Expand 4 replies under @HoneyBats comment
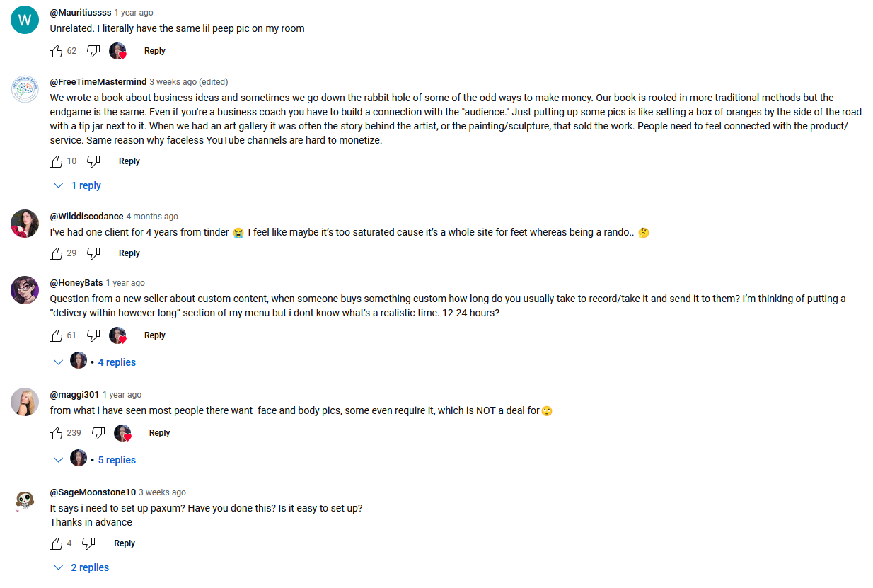This screenshot has height=588, width=873. tap(116, 362)
